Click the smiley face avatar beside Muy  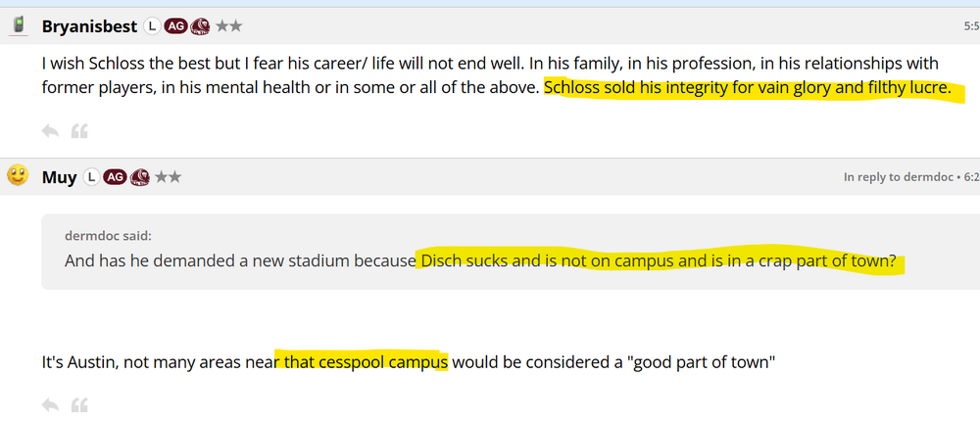point(18,176)
